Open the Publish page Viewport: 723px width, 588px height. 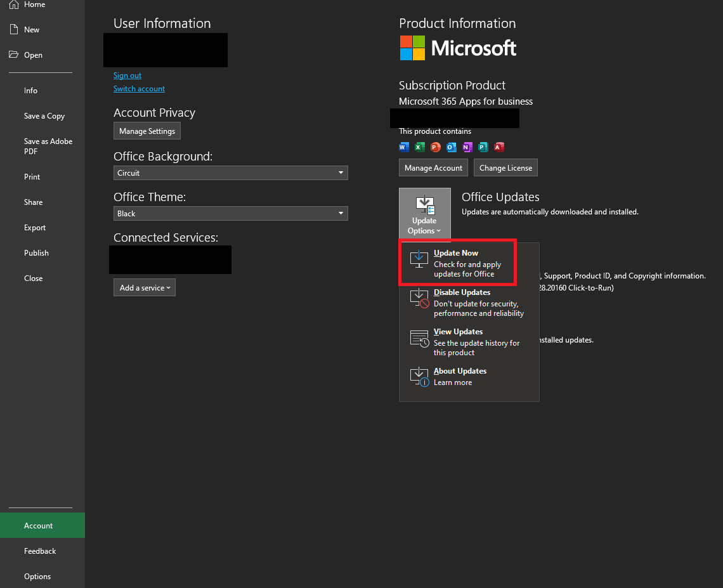pos(42,252)
